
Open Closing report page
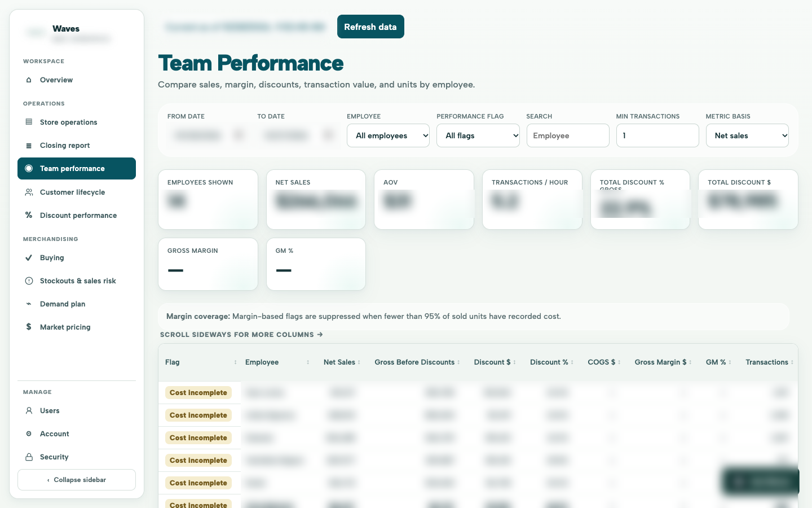77,146
